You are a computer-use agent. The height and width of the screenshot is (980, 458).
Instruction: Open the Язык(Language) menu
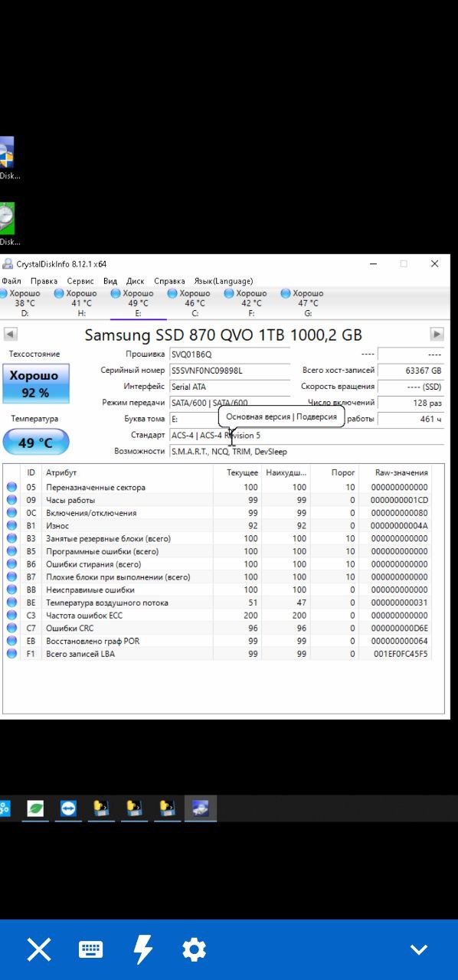click(x=223, y=281)
